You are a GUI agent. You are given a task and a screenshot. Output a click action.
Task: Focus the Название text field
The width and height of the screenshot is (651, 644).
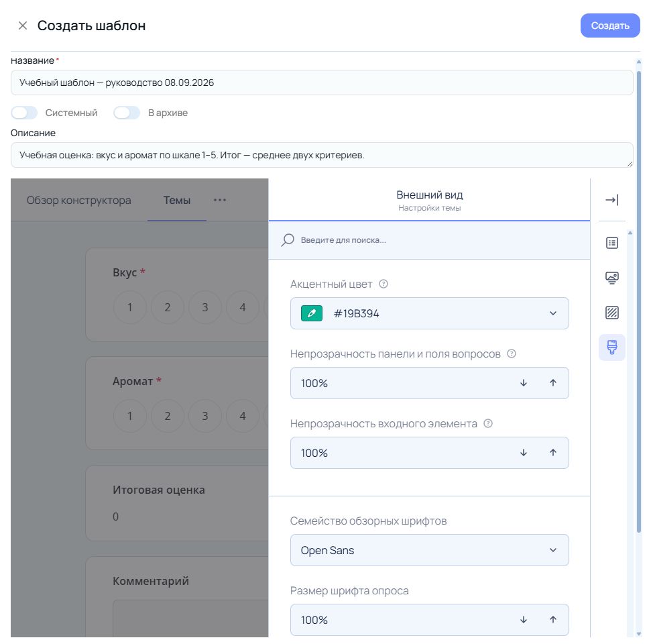click(322, 83)
